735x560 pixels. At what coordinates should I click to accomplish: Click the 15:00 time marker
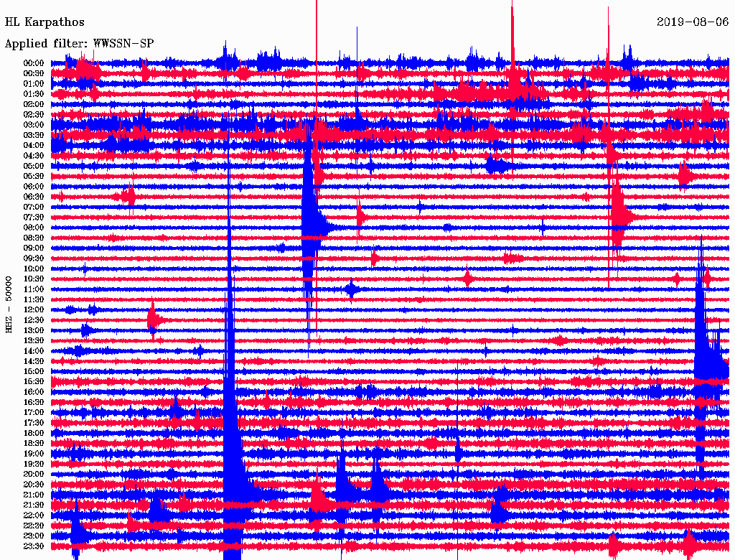[x=34, y=372]
